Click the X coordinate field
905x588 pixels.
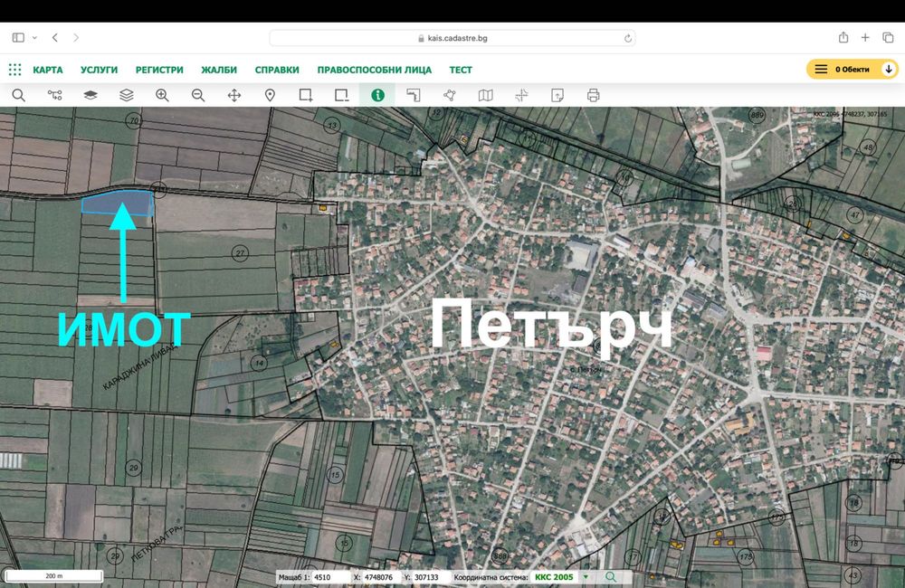(378, 577)
